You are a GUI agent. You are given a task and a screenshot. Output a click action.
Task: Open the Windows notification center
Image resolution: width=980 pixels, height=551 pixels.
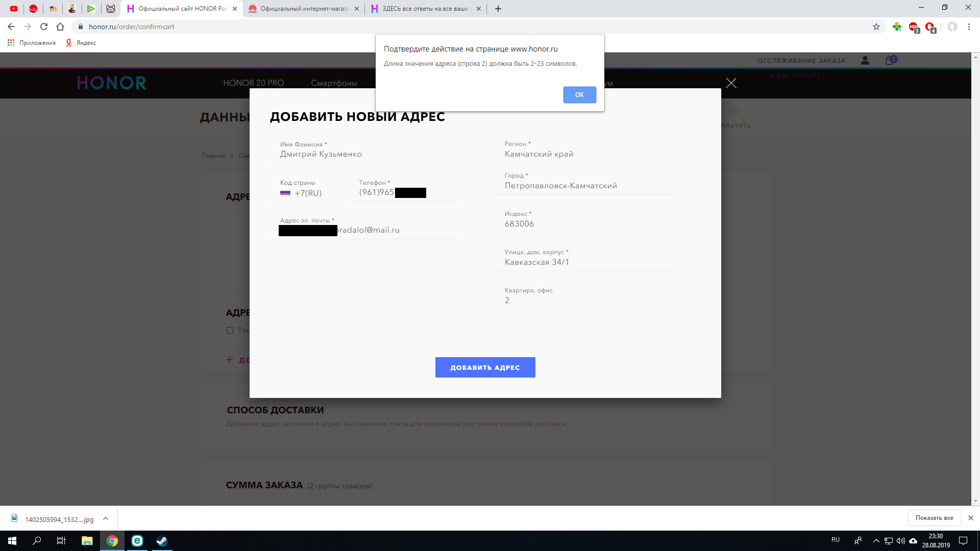[963, 541]
